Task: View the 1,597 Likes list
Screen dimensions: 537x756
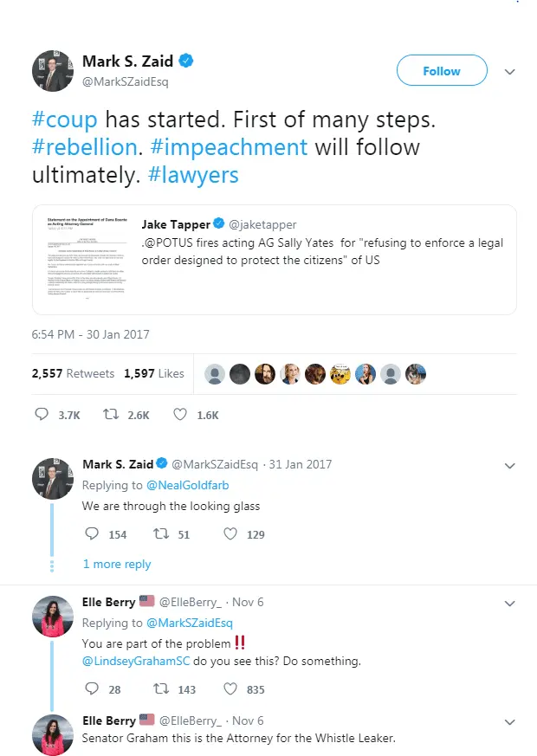Action: click(x=154, y=373)
